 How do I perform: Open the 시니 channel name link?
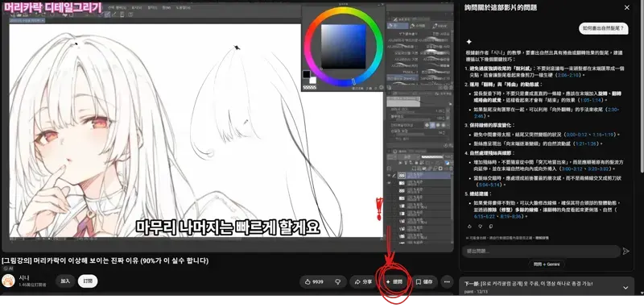point(24,277)
